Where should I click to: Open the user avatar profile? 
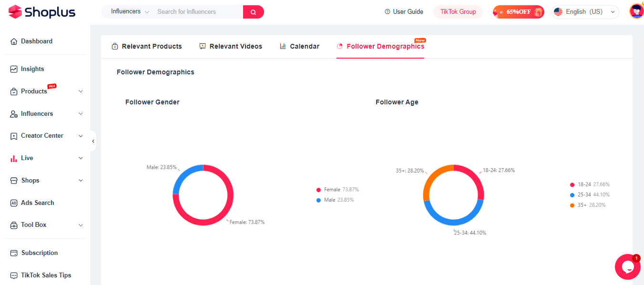636,11
